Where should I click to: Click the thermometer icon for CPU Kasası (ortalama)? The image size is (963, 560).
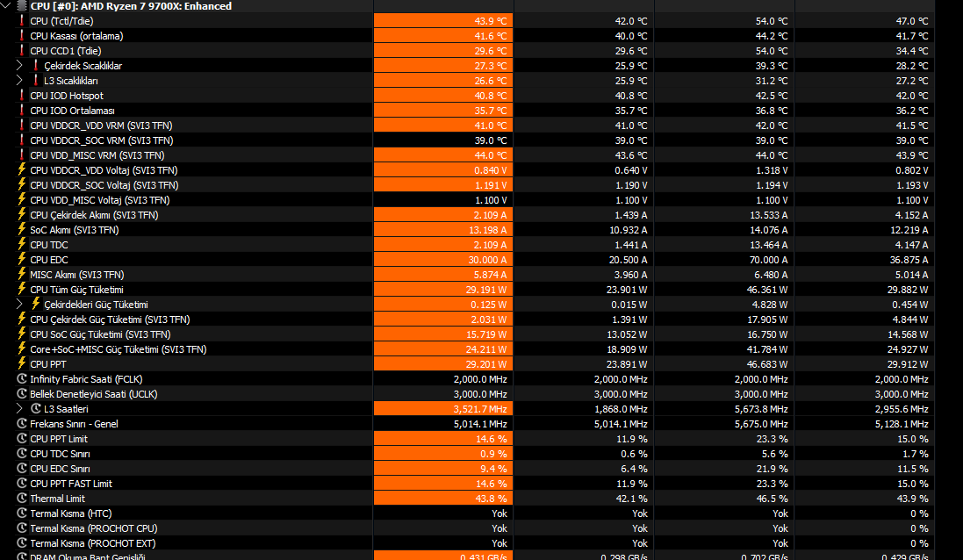point(22,35)
